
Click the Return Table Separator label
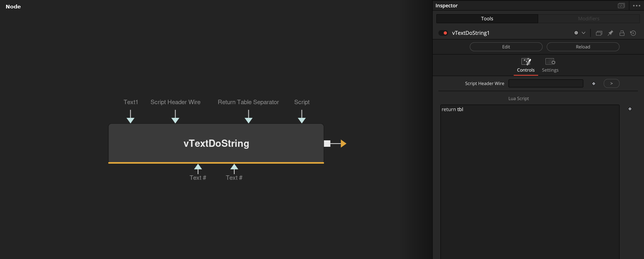pyautogui.click(x=248, y=102)
